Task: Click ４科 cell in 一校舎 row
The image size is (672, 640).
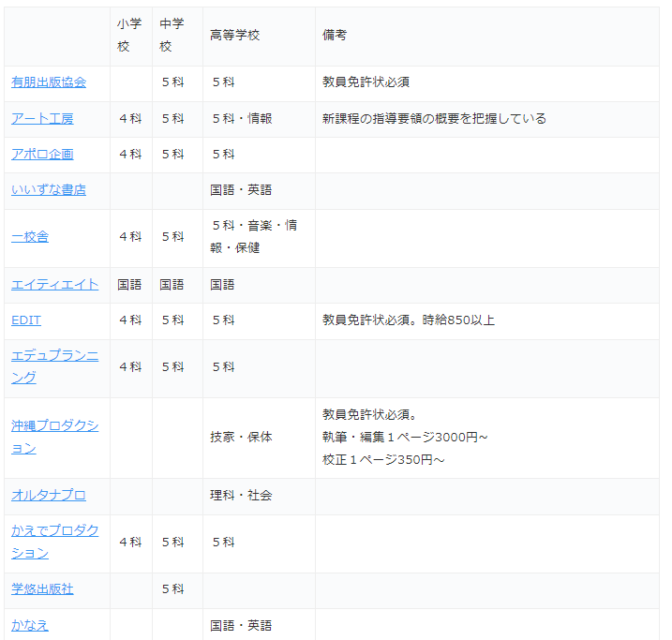Action: (x=129, y=237)
